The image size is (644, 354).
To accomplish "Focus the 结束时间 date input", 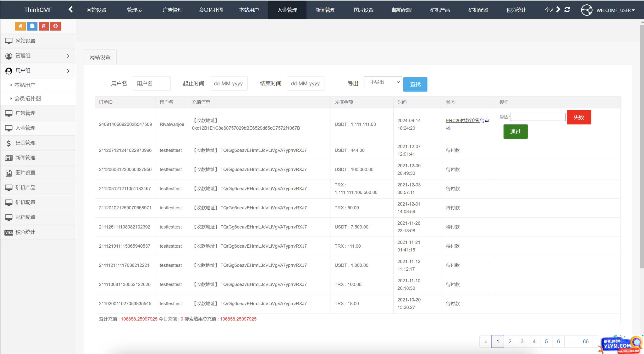I will click(x=305, y=84).
